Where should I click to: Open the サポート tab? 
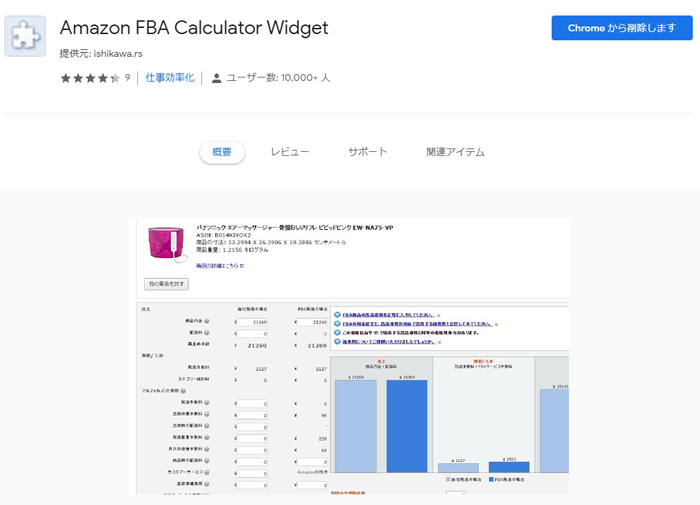(367, 152)
